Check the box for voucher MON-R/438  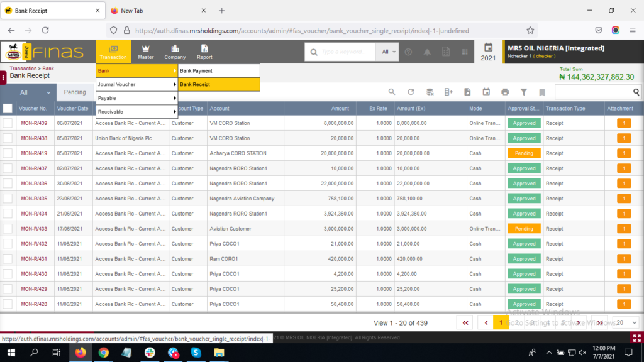click(x=8, y=138)
